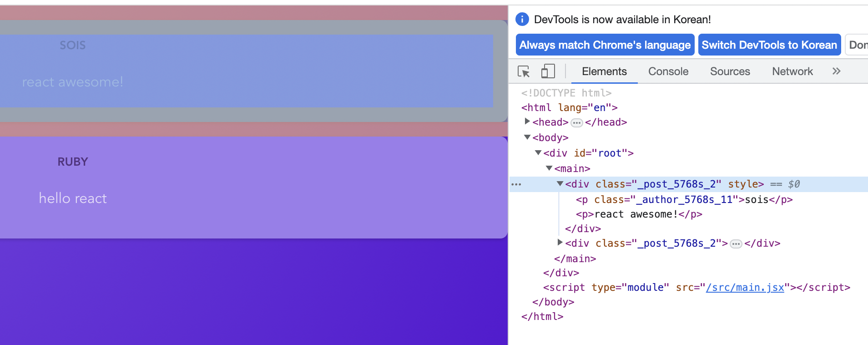Screen dimensions: 868x345
Task: Select the p react awesome! node
Action: coord(639,214)
